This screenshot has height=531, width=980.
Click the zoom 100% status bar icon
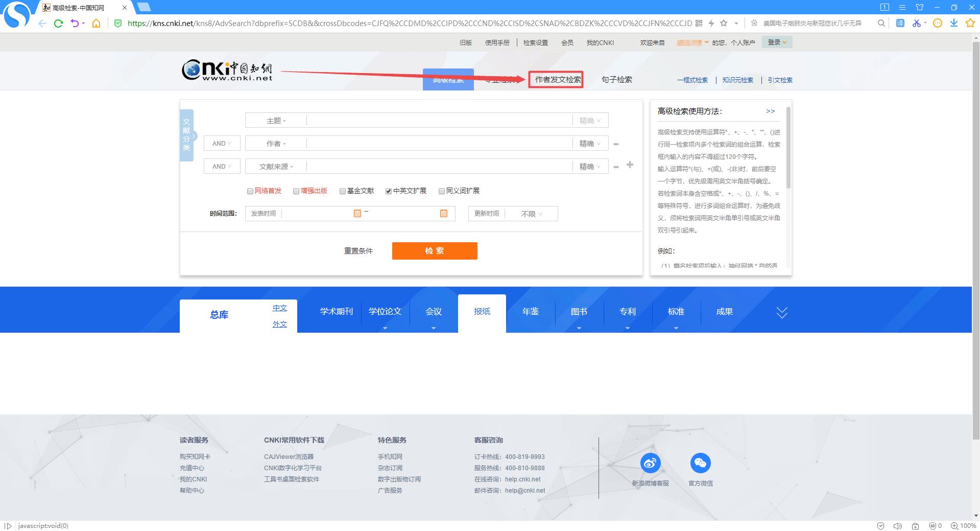[963, 525]
